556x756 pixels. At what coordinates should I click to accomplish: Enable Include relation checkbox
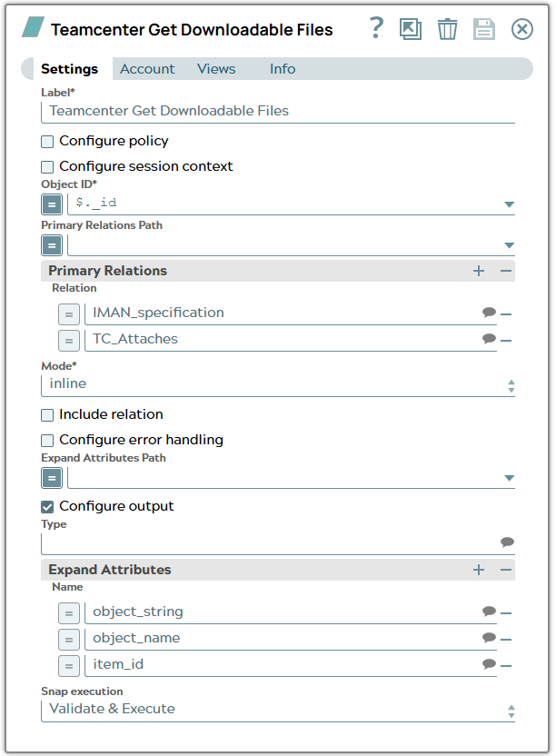point(47,415)
